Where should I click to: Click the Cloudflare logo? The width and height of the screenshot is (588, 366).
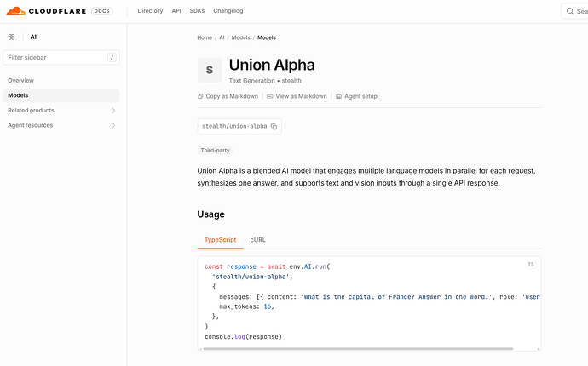coord(46,11)
